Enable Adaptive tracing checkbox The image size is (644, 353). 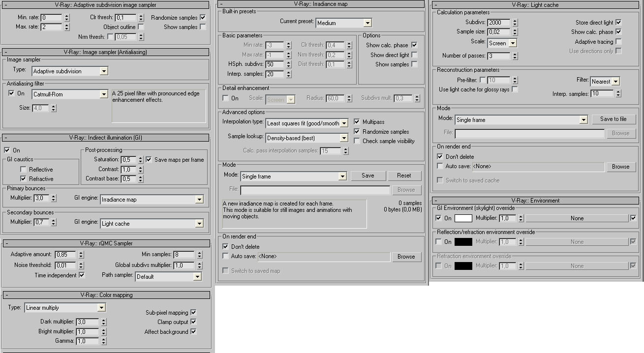click(618, 42)
